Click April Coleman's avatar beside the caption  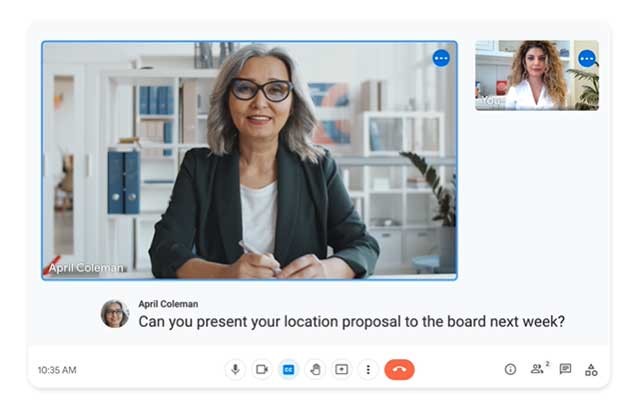point(115,314)
